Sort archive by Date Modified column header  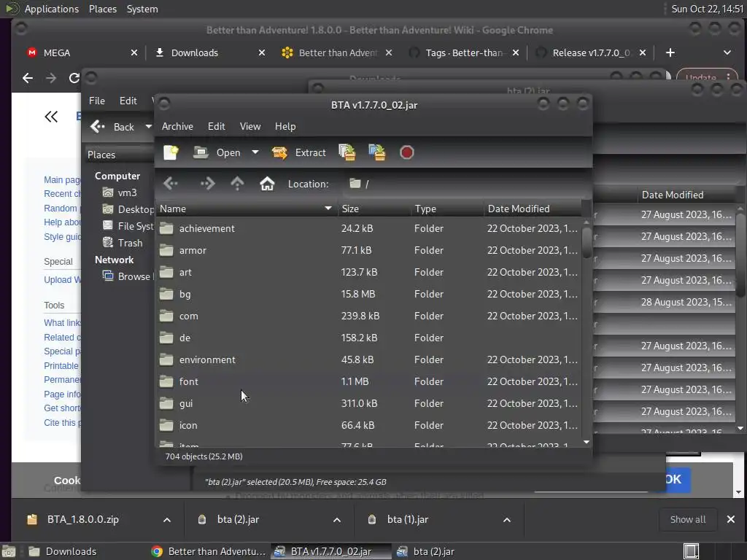(533, 209)
